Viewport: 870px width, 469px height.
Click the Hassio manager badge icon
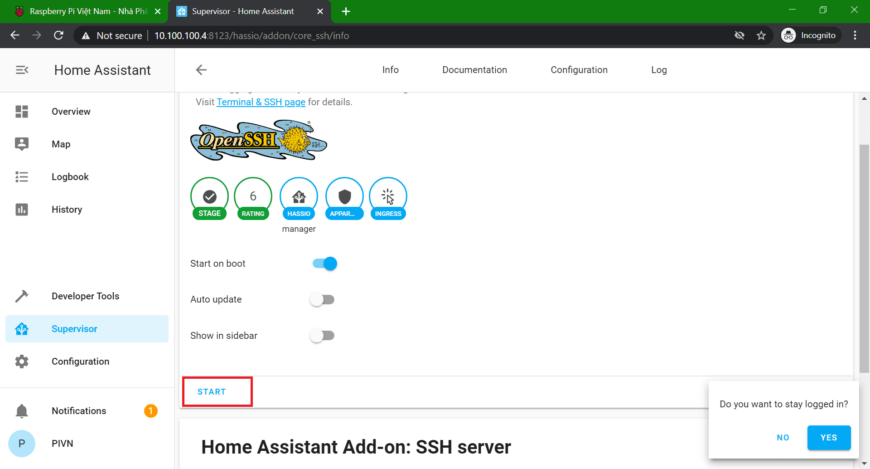298,197
